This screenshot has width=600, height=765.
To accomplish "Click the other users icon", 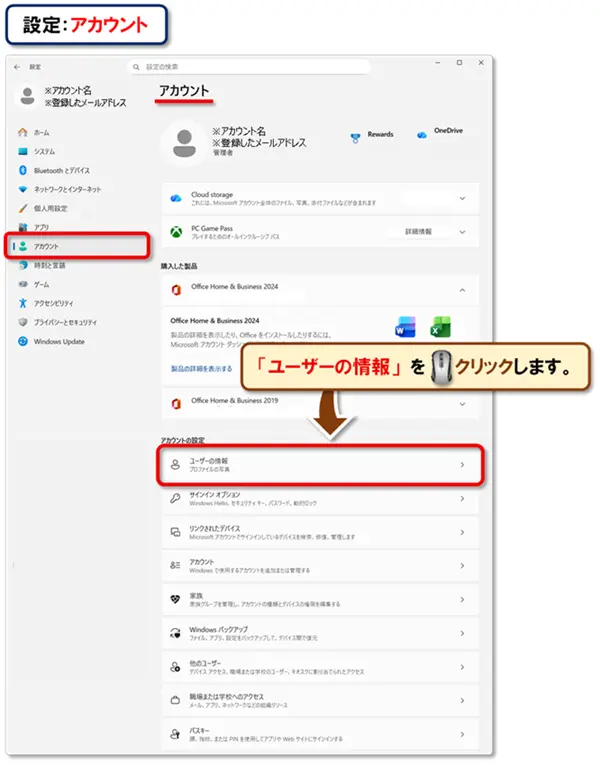I will click(175, 667).
